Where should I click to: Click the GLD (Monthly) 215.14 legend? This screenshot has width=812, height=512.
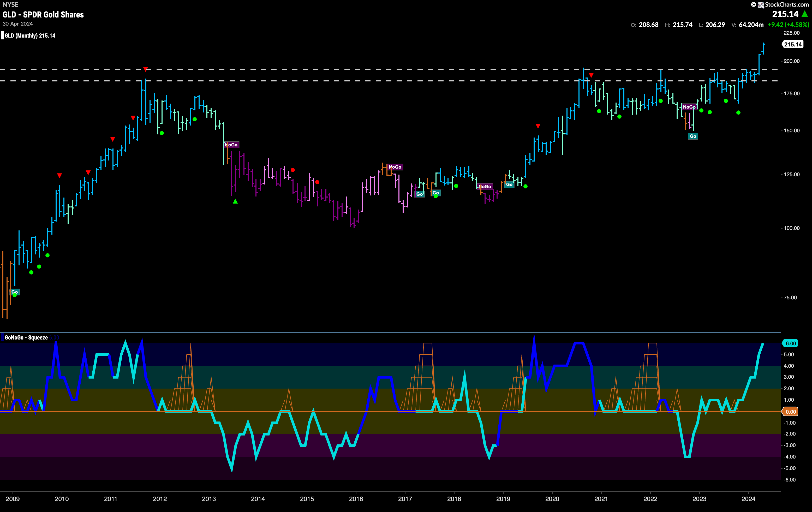coord(30,35)
